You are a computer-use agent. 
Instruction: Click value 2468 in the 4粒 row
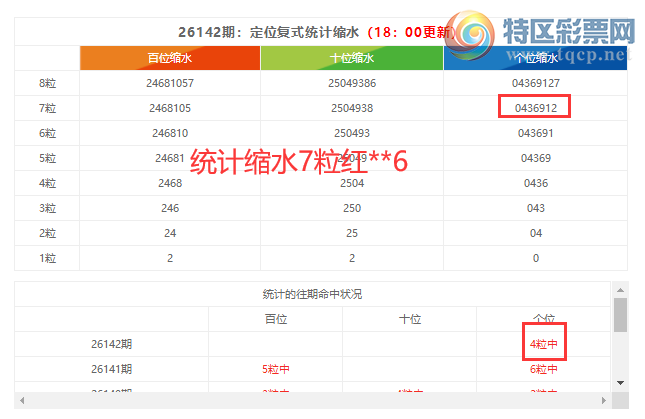tap(170, 183)
